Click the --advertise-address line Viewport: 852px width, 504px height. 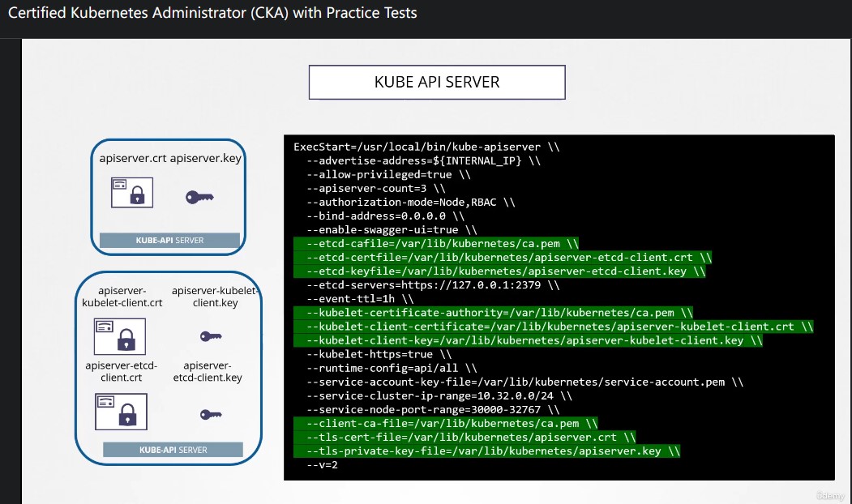click(x=424, y=160)
